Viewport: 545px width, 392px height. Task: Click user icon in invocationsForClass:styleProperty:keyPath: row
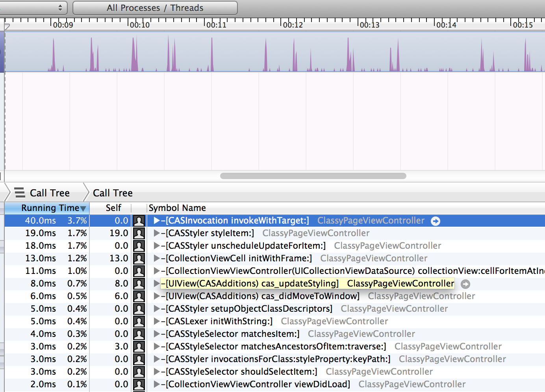coord(139,359)
